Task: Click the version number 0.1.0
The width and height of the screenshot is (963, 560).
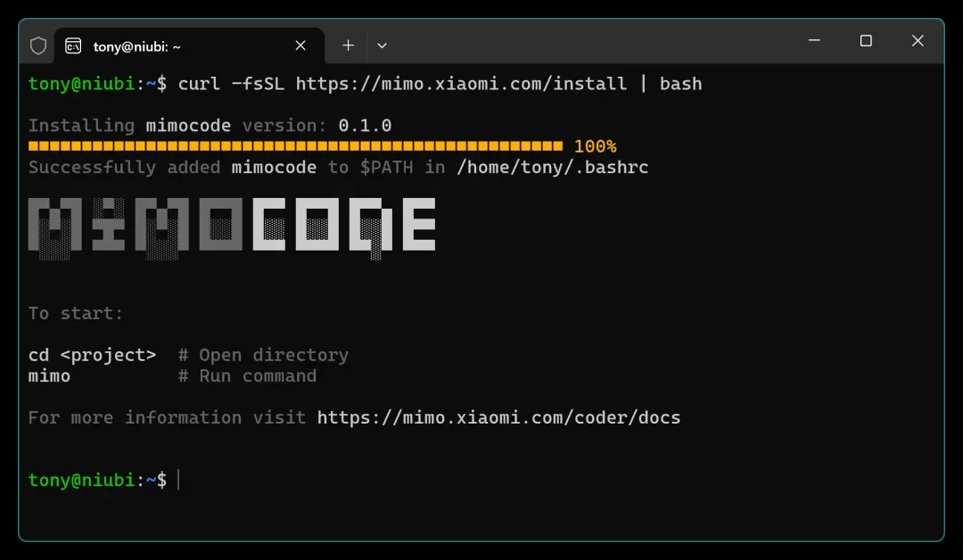Action: coord(365,125)
